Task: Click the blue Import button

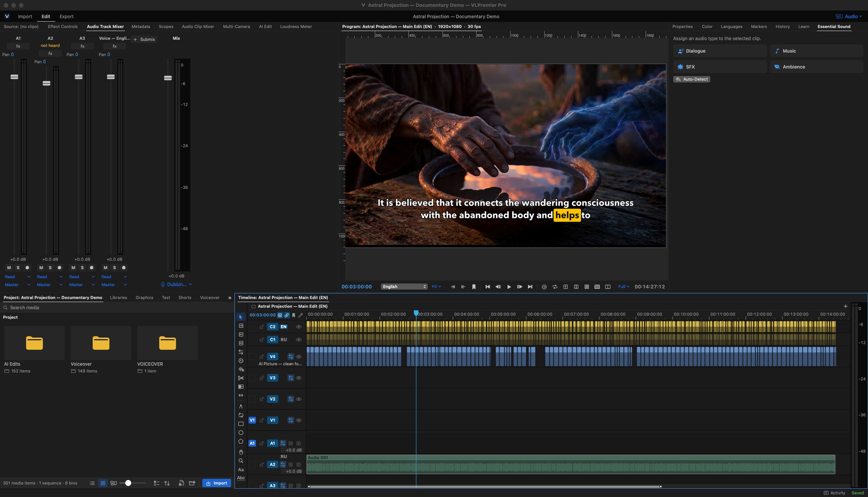Action: point(217,483)
